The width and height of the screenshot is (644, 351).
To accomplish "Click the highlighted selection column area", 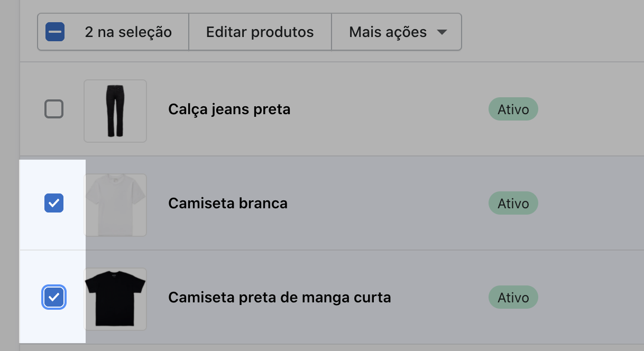I will click(53, 251).
